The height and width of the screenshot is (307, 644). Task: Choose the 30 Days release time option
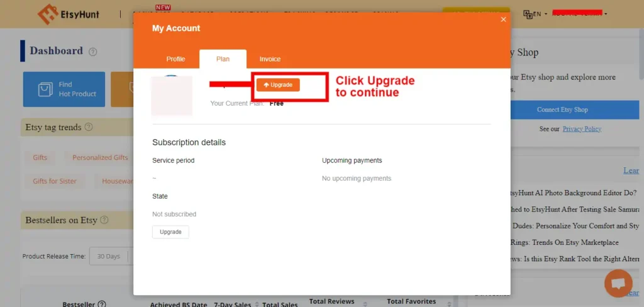[x=108, y=256]
